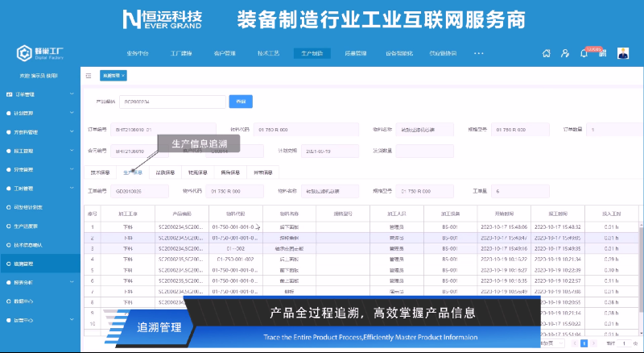Screen dimensions: 644x353
Task: Open 生产进度表 in sidebar
Action: coord(26,226)
